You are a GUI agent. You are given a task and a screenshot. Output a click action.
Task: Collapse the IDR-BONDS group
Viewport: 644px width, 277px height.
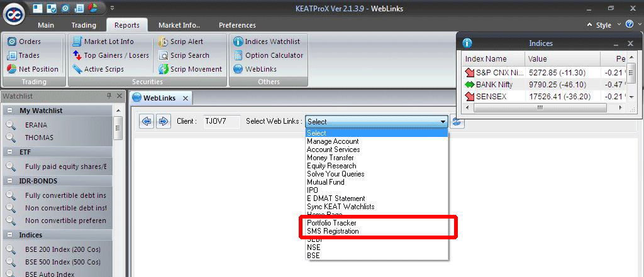10,181
